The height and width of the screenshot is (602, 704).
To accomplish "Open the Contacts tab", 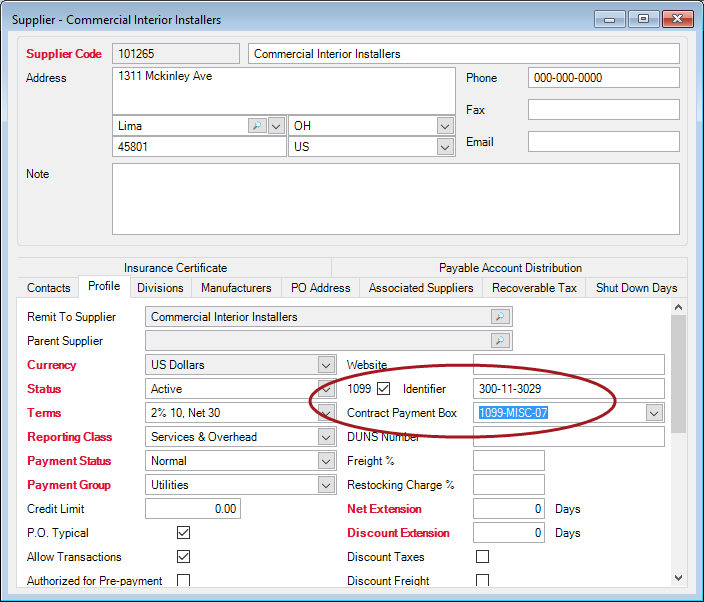I will [x=48, y=288].
